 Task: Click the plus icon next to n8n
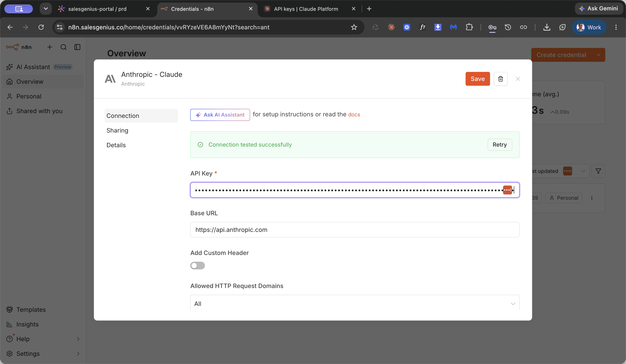click(x=50, y=47)
